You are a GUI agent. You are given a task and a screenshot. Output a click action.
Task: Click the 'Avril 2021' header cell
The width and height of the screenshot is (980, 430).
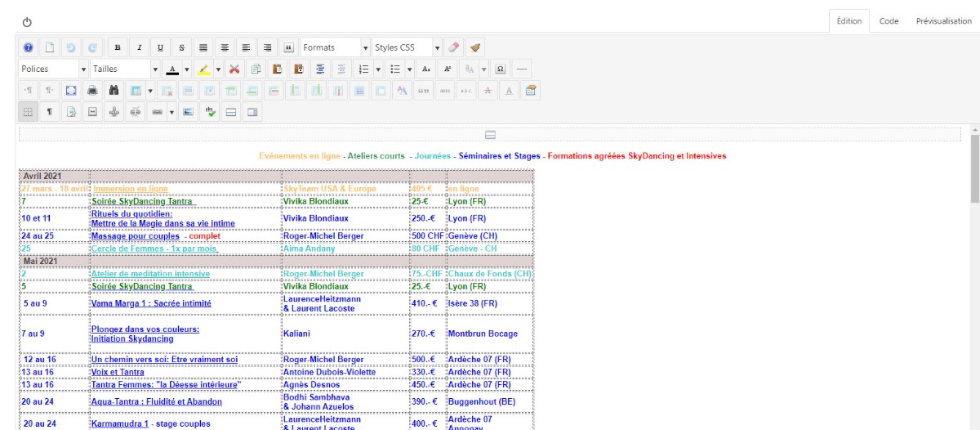point(54,176)
